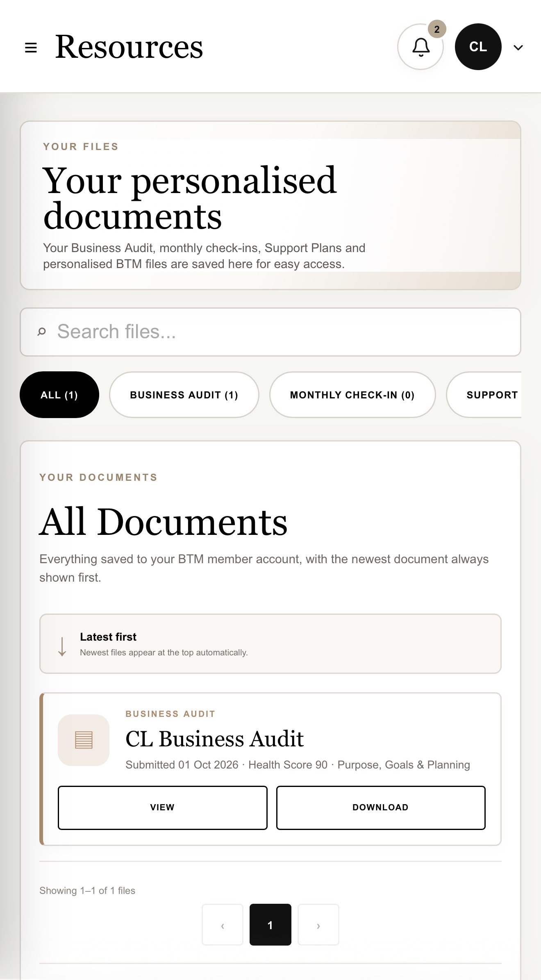Image resolution: width=541 pixels, height=980 pixels.
Task: Click the 'Submitted 01 Oct 2026' details line
Action: (298, 765)
